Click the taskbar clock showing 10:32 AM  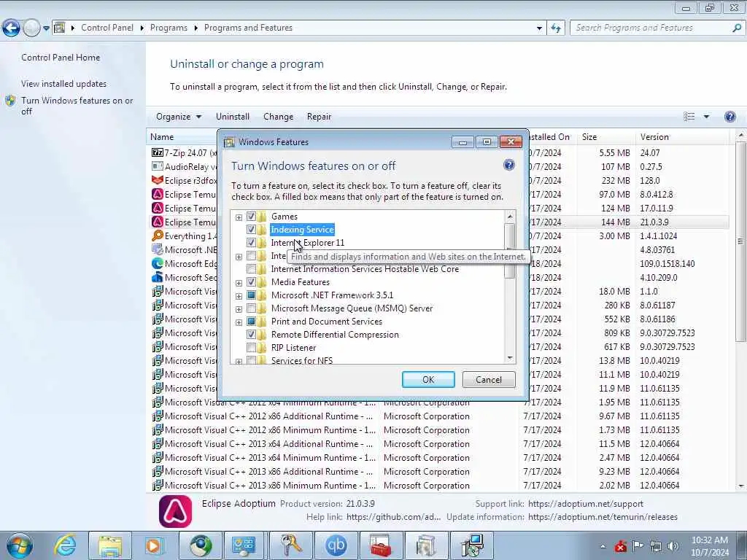click(709, 546)
